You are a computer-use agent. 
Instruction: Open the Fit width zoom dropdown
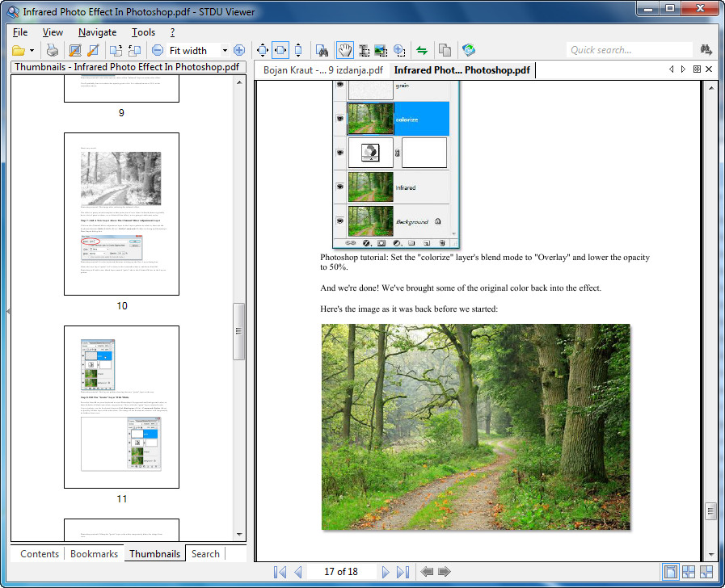225,50
